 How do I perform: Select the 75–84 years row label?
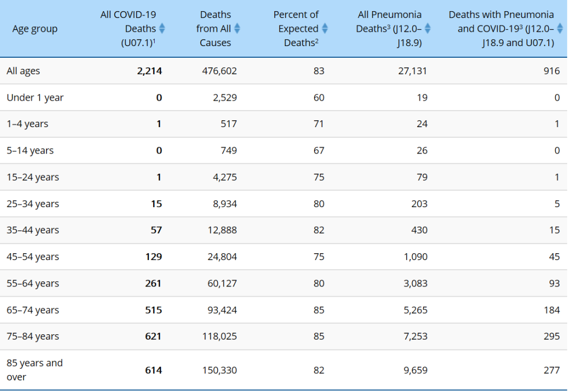[x=33, y=336]
